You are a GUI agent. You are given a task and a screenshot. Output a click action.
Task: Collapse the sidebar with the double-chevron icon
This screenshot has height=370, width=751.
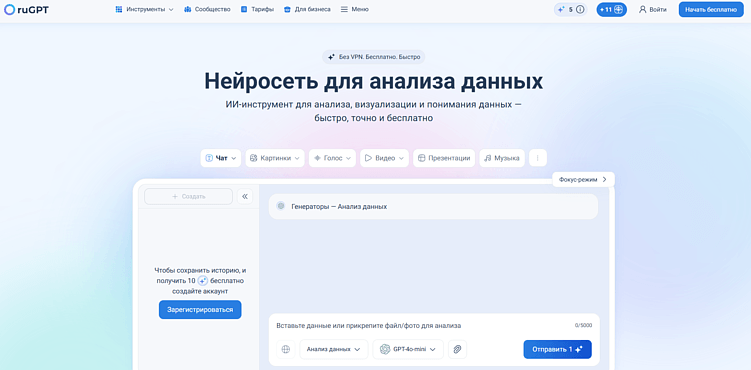coord(245,196)
